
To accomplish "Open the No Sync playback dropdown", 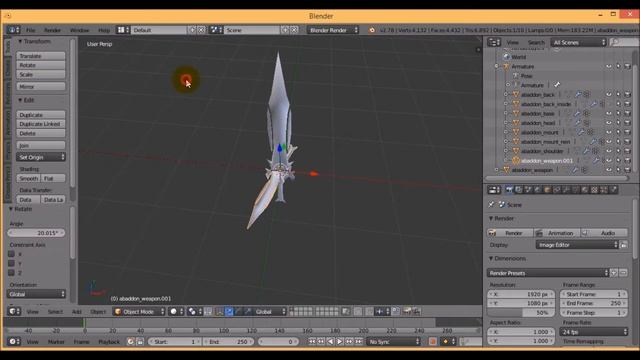I will click(x=393, y=342).
